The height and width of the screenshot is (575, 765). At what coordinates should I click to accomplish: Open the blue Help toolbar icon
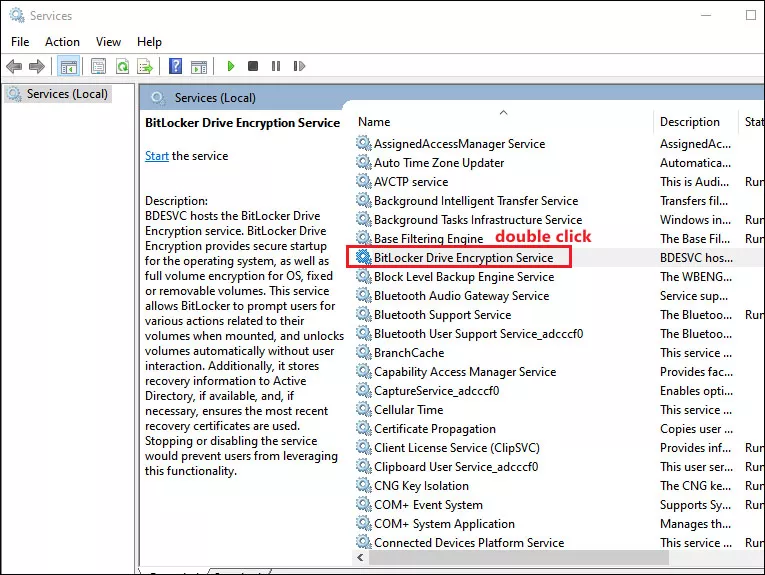pyautogui.click(x=176, y=66)
